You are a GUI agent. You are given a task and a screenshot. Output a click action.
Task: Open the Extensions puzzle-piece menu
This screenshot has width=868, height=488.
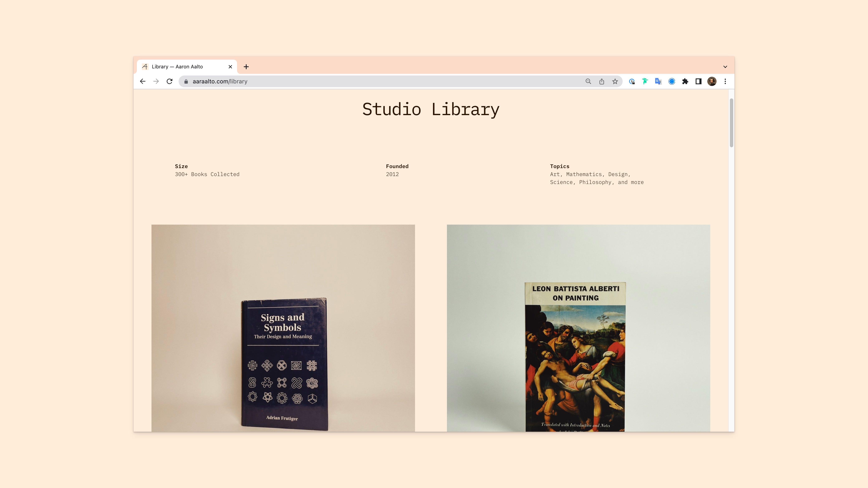[x=685, y=81]
